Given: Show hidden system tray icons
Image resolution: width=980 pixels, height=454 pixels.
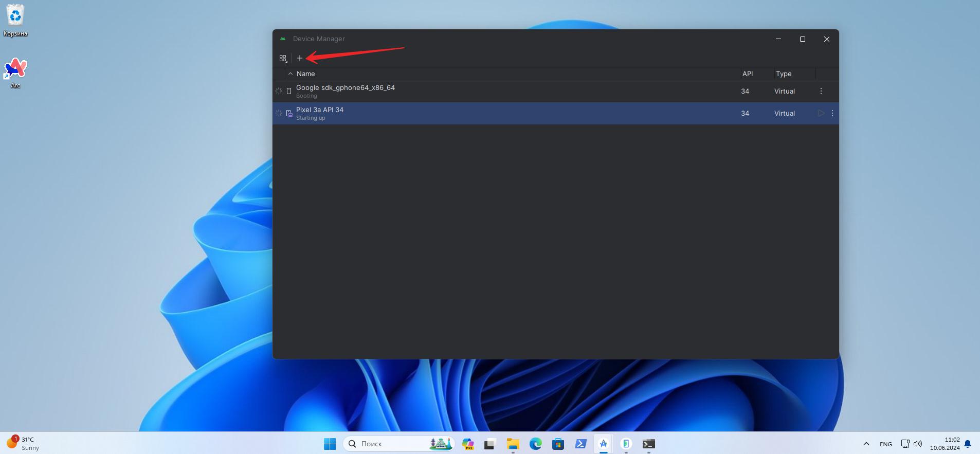Looking at the screenshot, I should (x=866, y=444).
